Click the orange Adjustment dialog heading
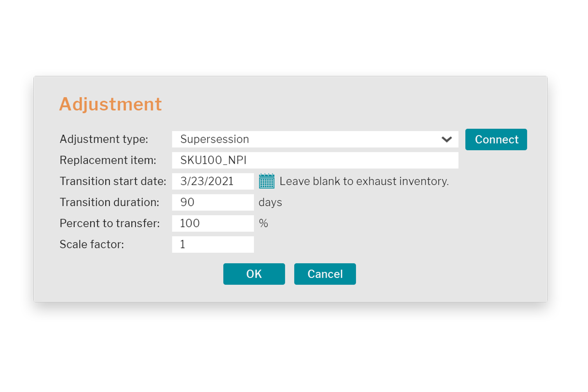The width and height of the screenshot is (588, 392). (x=111, y=104)
